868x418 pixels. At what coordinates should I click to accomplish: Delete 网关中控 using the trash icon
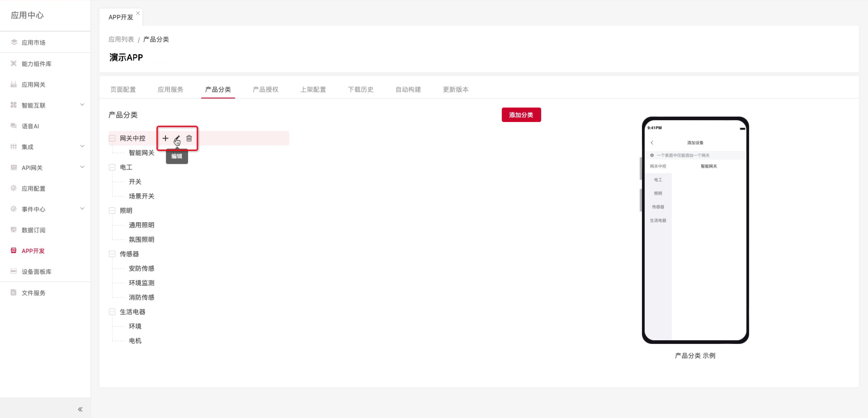[x=189, y=138]
